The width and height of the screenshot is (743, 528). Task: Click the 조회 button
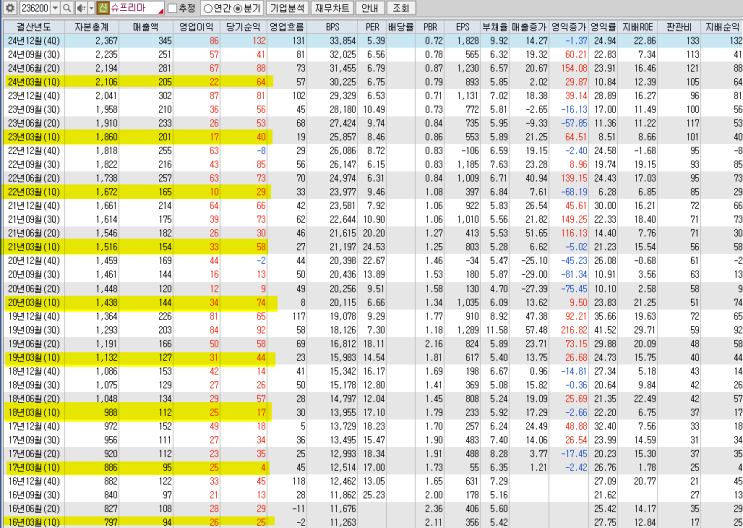coord(401,8)
